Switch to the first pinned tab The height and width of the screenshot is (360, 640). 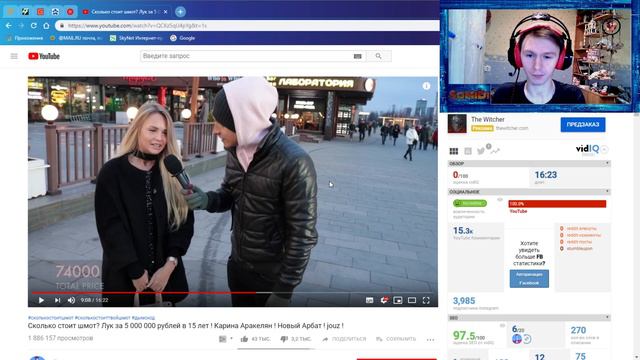pos(11,11)
